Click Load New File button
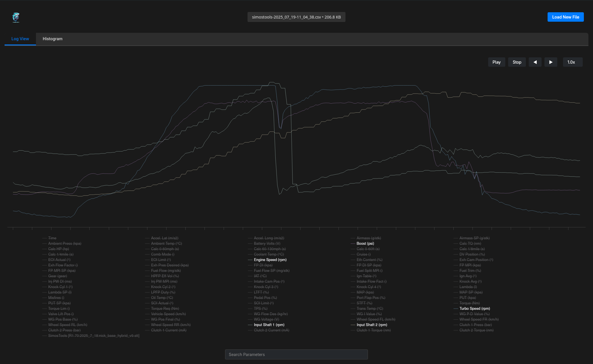Image resolution: width=593 pixels, height=364 pixels. click(566, 17)
